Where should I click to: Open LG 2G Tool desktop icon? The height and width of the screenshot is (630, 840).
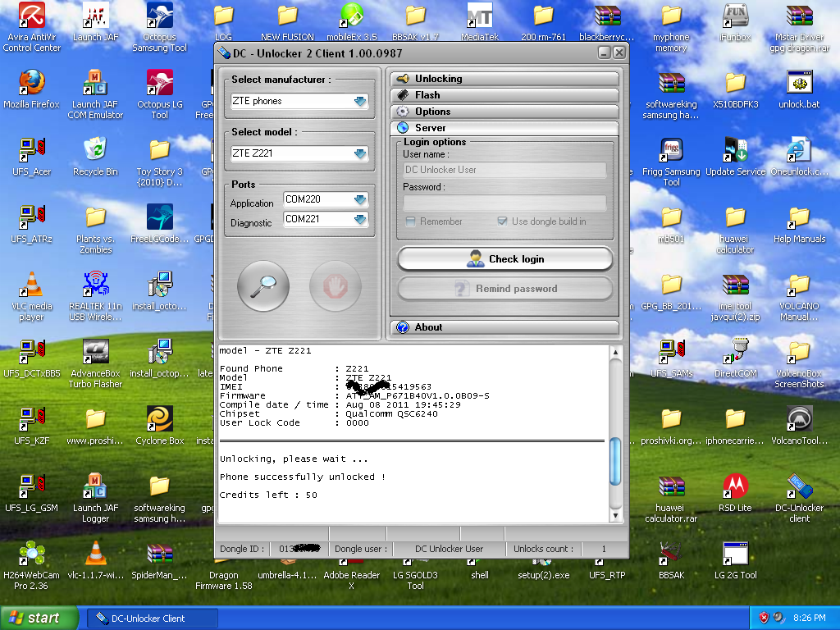point(735,559)
